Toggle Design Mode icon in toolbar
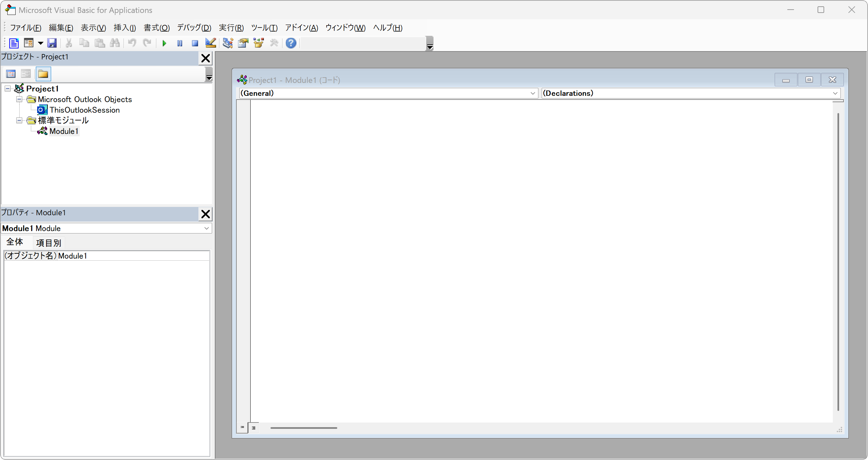Image resolution: width=868 pixels, height=460 pixels. 210,43
